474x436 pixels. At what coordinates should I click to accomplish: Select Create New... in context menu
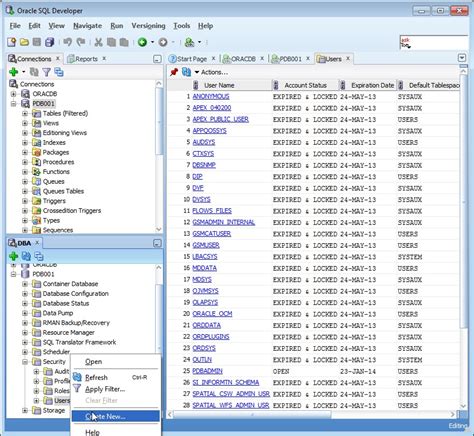click(116, 416)
